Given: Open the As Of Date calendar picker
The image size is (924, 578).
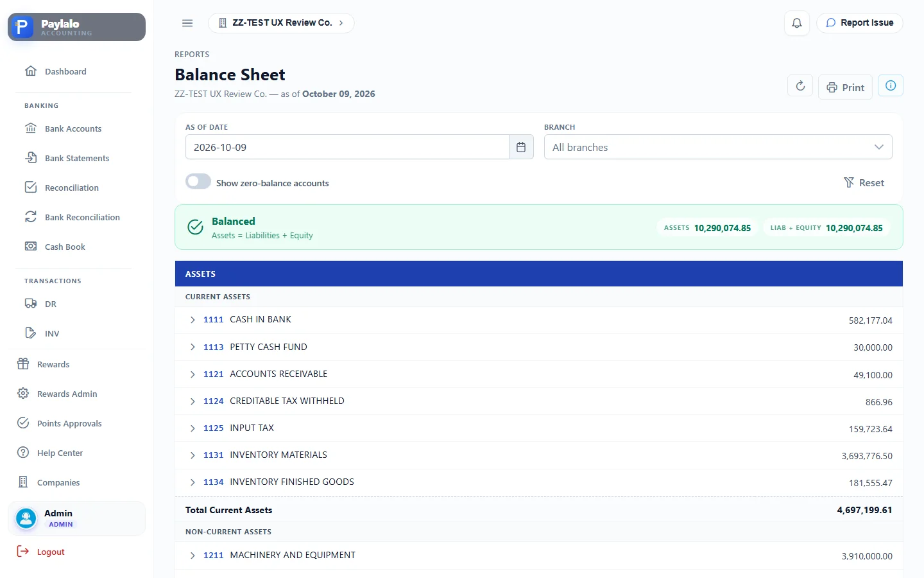Looking at the screenshot, I should click(521, 147).
